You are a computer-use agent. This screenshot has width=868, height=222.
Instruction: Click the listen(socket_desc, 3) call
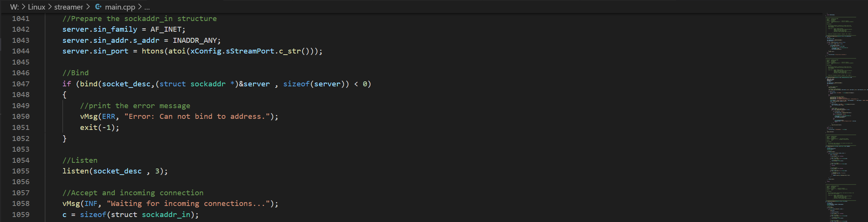pos(115,171)
